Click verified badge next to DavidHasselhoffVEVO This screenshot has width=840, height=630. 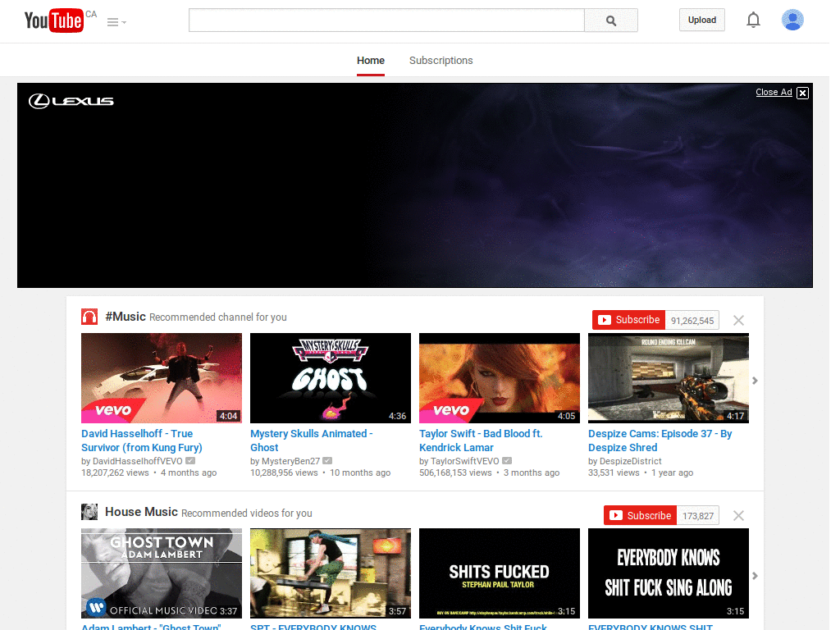pyautogui.click(x=190, y=461)
